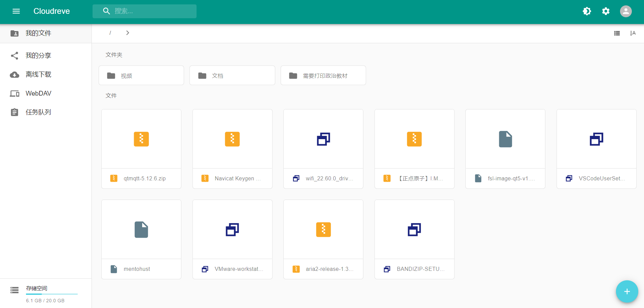644x308 pixels.
Task: Open the 视频 folder
Action: [141, 75]
